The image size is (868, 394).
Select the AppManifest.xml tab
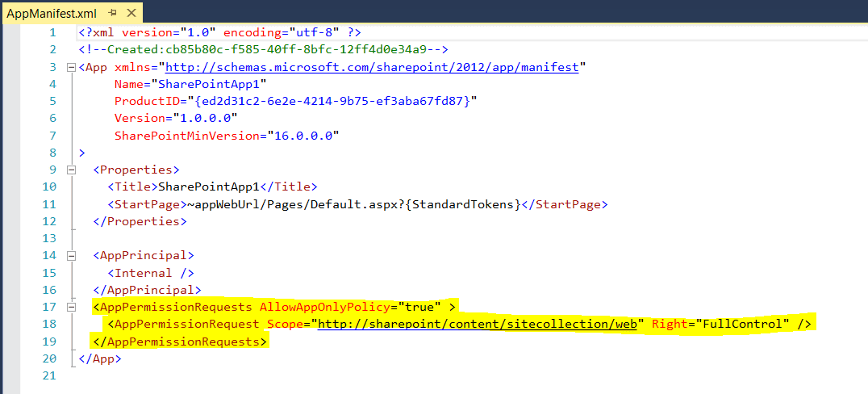coord(52,12)
